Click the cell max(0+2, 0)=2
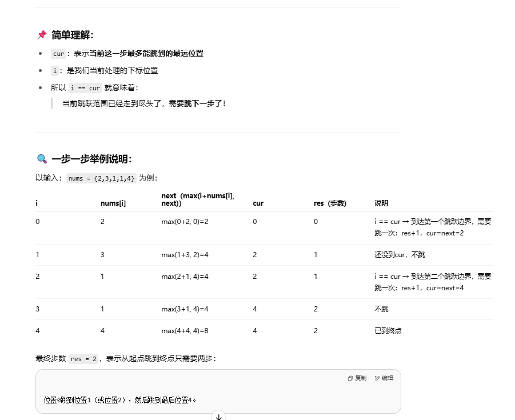This screenshot has width=515, height=420. (185, 222)
